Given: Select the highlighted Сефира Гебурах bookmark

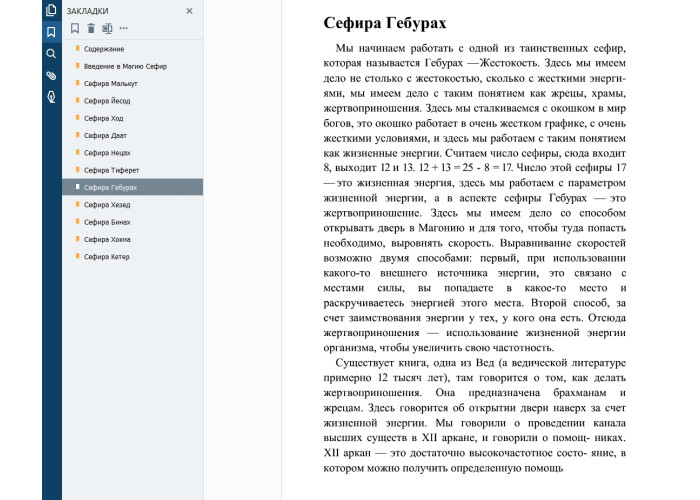Looking at the screenshot, I should click(x=110, y=187).
